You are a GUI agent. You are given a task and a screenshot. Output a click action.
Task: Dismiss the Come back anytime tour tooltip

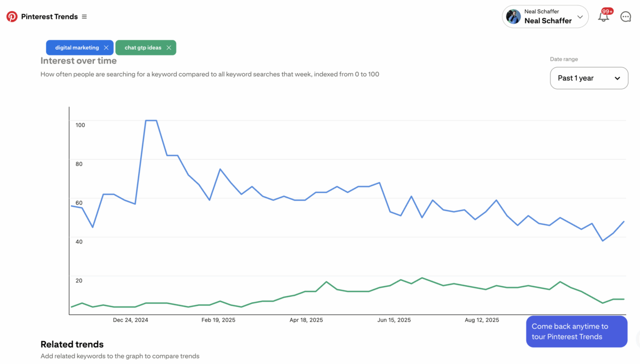tap(577, 331)
